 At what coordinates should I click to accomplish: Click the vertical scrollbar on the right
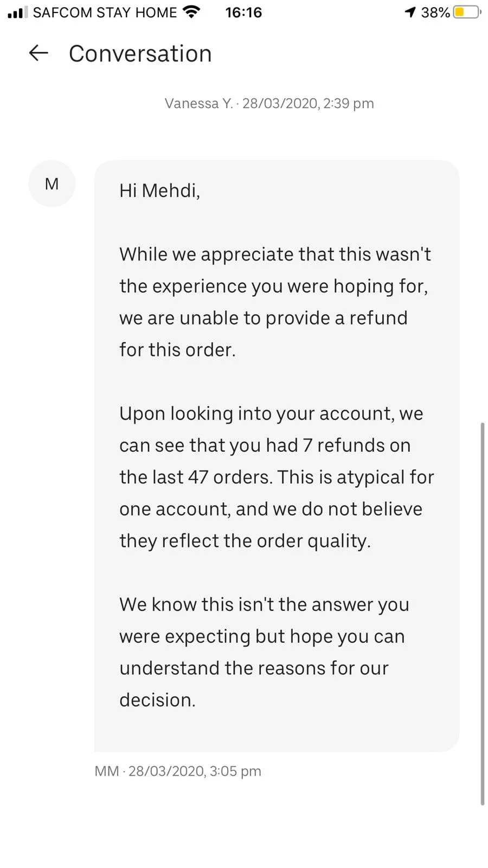482,613
